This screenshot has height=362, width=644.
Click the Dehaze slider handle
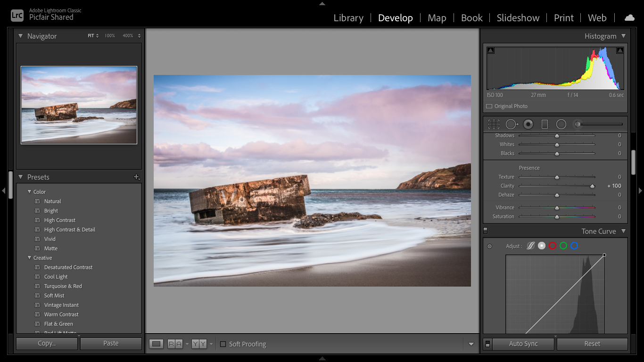[557, 195]
